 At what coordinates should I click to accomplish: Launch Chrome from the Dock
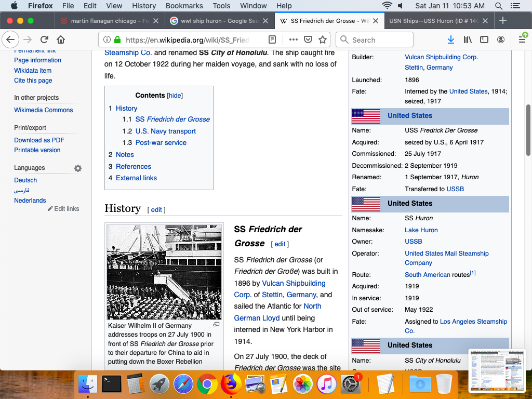[x=207, y=384]
